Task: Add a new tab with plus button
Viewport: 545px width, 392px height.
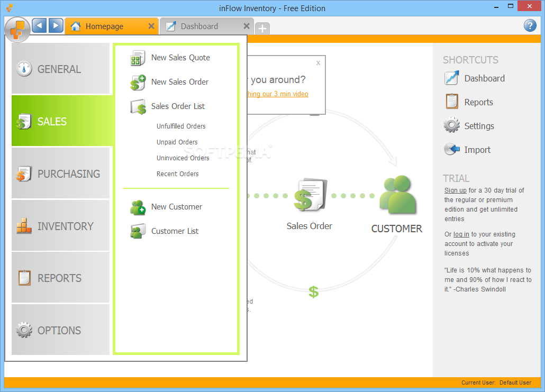Action: point(262,28)
